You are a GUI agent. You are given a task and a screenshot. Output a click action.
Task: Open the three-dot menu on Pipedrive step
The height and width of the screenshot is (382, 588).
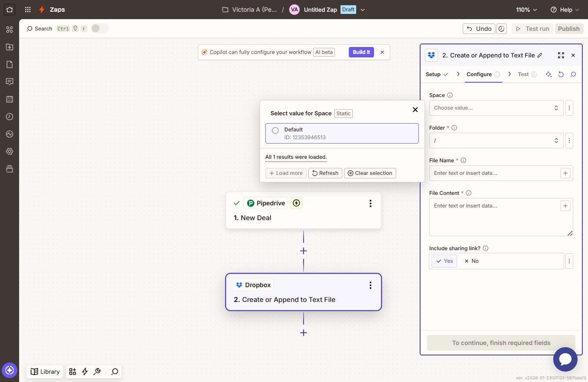point(371,203)
